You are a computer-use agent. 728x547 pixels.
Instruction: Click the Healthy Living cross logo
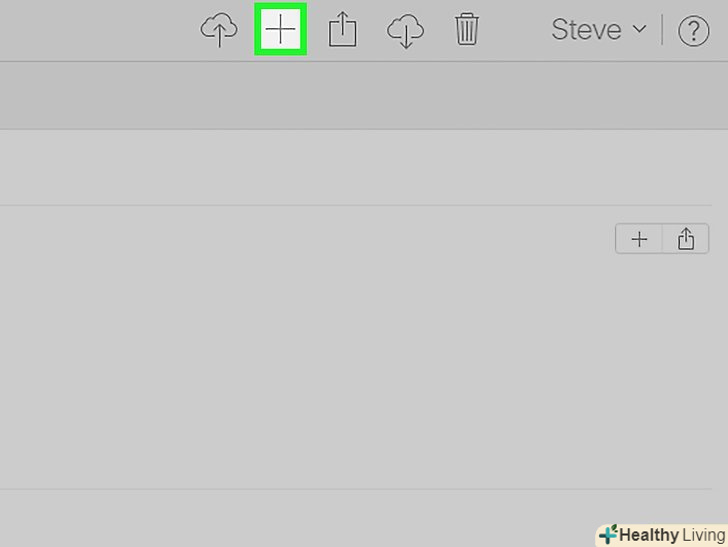tap(608, 534)
